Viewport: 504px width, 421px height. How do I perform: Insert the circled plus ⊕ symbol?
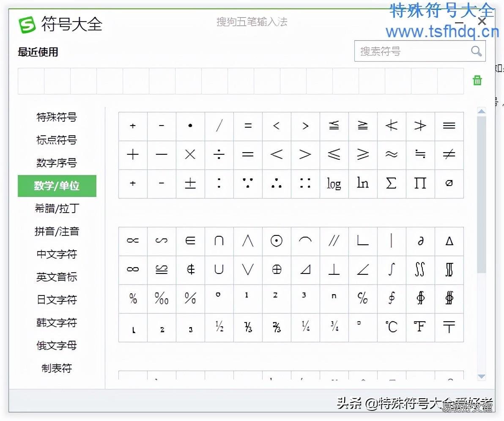(x=277, y=270)
